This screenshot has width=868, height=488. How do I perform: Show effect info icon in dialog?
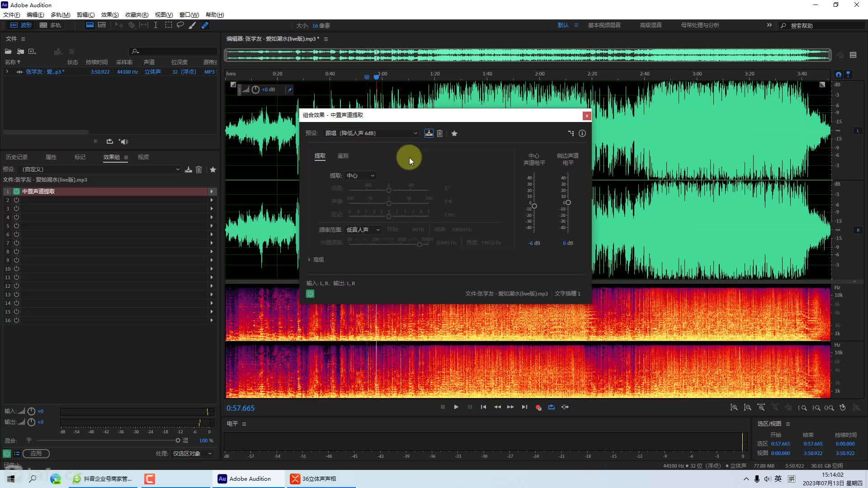pyautogui.click(x=582, y=133)
